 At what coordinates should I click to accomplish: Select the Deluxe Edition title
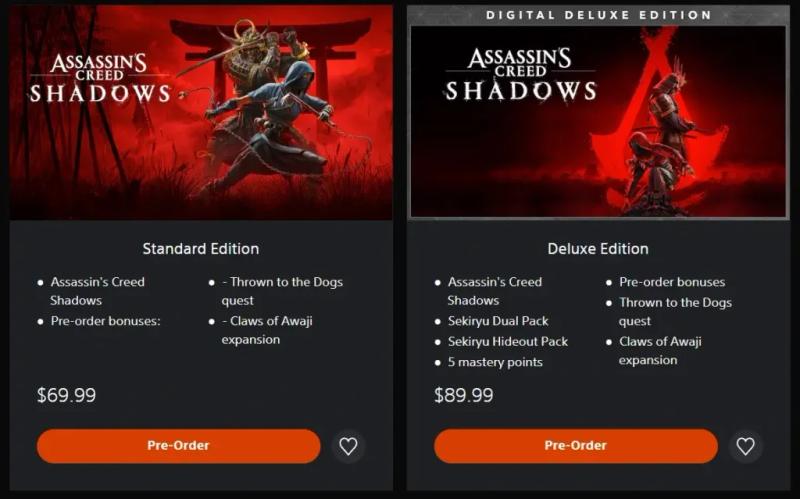click(598, 248)
